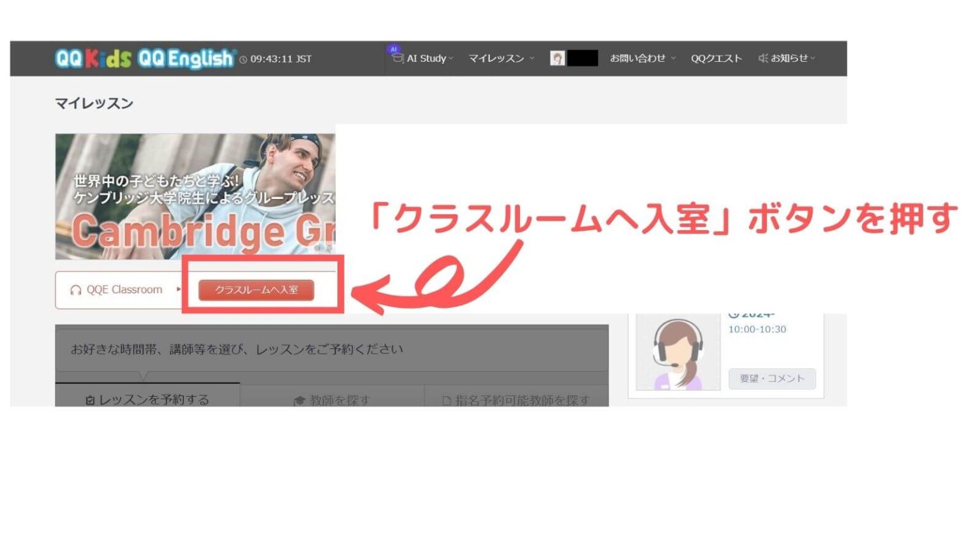
Task: Click the QQ English logo
Action: pos(187,57)
